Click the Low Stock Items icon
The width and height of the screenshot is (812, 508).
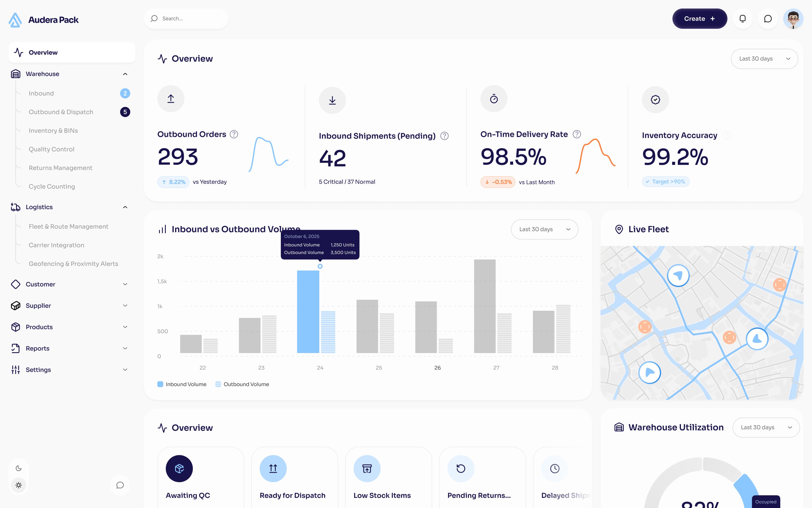point(367,469)
